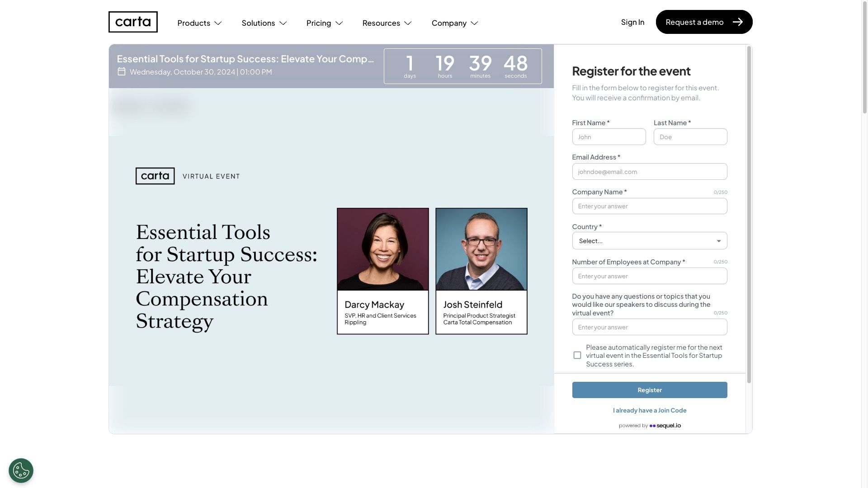Click the First Name input field
The width and height of the screenshot is (868, 488).
(x=609, y=137)
